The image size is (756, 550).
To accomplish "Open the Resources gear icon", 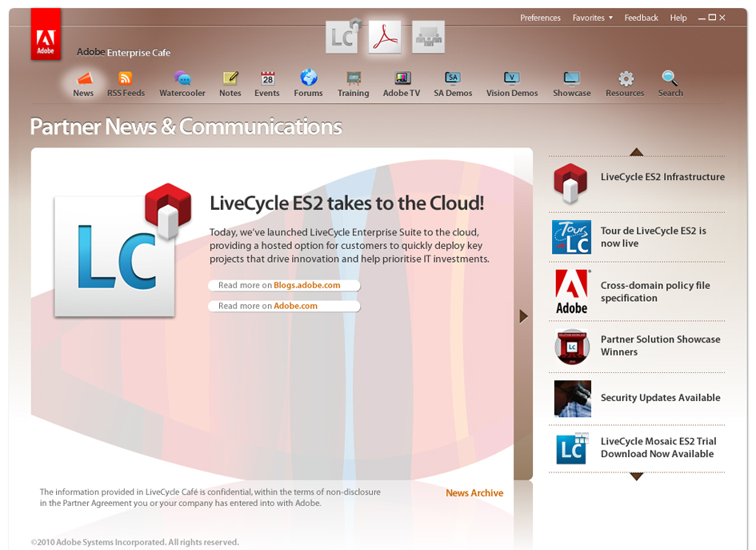I will tap(626, 78).
